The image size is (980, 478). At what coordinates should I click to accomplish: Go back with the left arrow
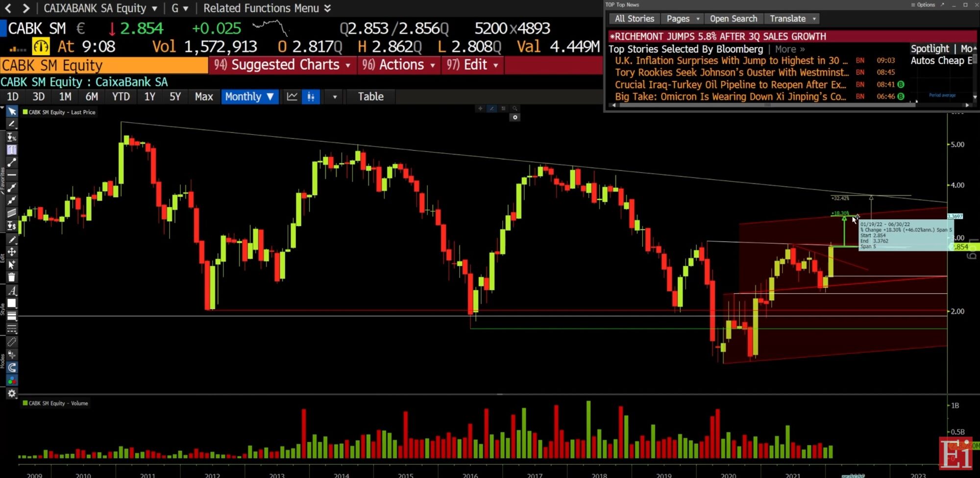8,8
